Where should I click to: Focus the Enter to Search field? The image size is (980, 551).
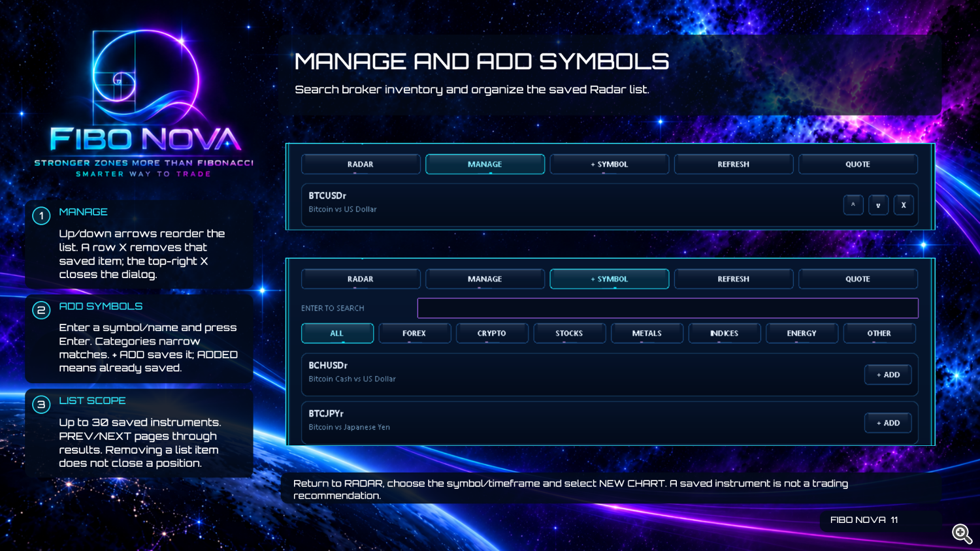[x=668, y=308]
